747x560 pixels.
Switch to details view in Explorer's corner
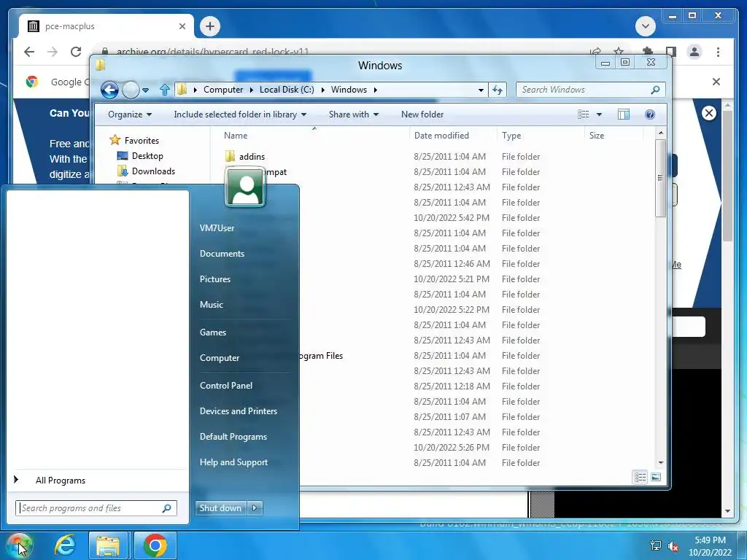[x=640, y=477]
